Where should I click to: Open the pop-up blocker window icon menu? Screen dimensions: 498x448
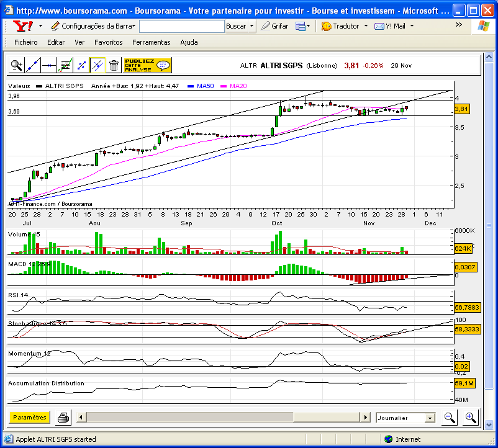coord(302,26)
